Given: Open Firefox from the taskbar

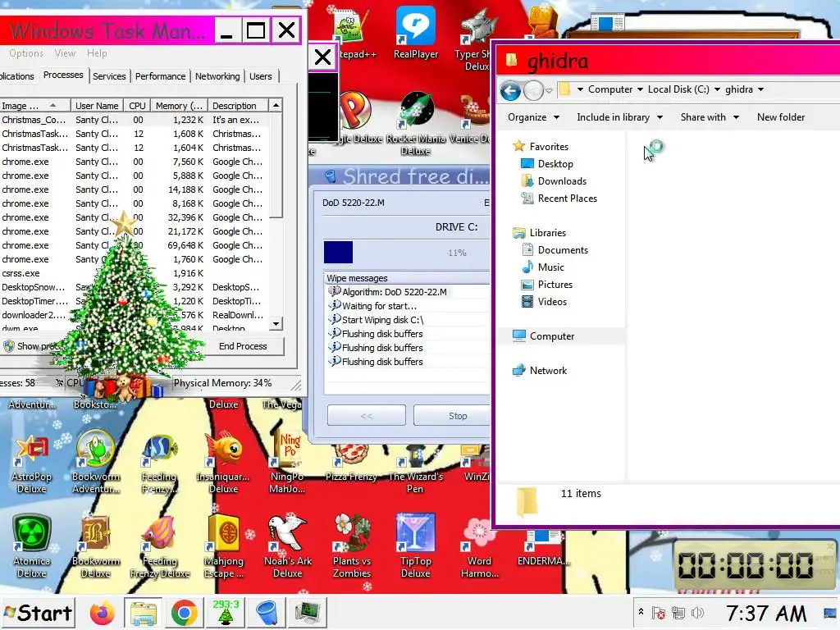Looking at the screenshot, I should (102, 613).
